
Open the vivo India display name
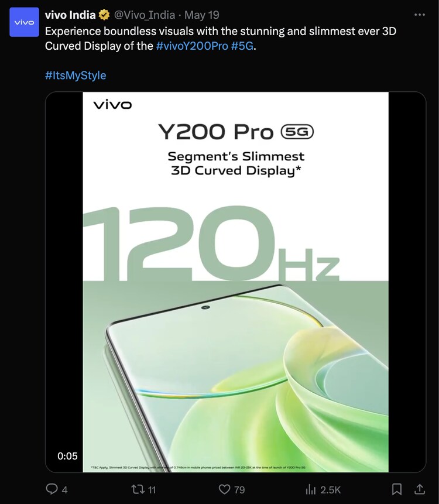coord(70,15)
